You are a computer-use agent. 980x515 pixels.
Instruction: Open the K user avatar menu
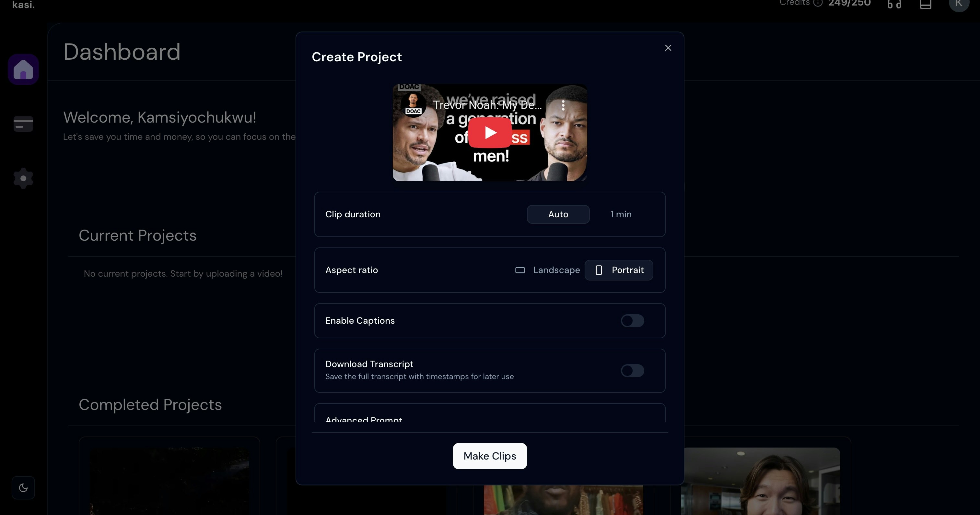pyautogui.click(x=959, y=4)
